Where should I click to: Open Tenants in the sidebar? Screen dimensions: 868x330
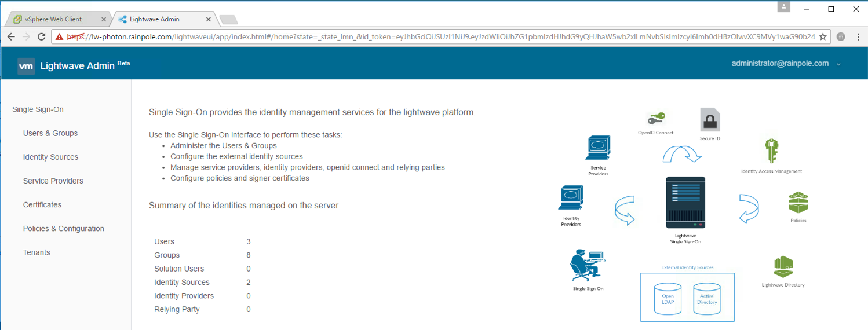(37, 252)
